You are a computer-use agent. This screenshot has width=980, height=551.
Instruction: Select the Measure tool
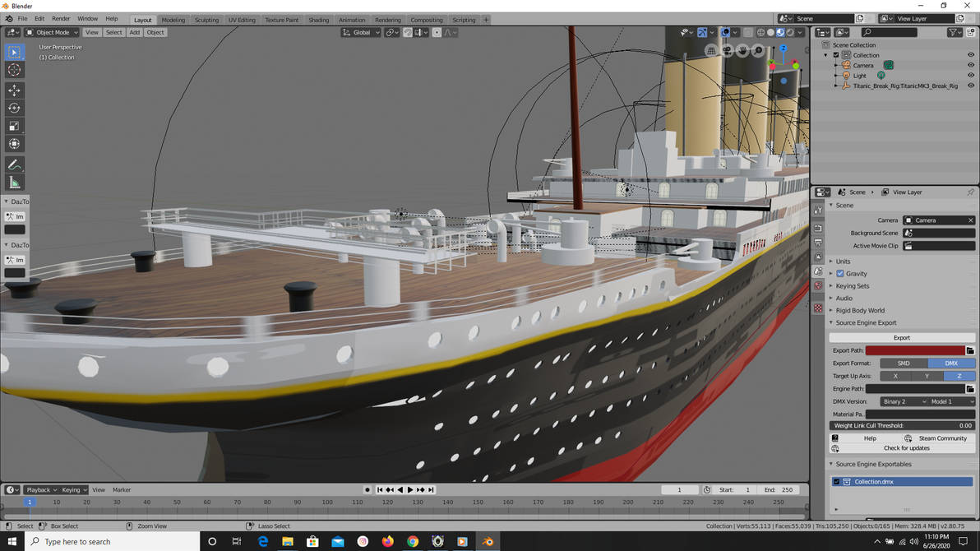(x=14, y=183)
